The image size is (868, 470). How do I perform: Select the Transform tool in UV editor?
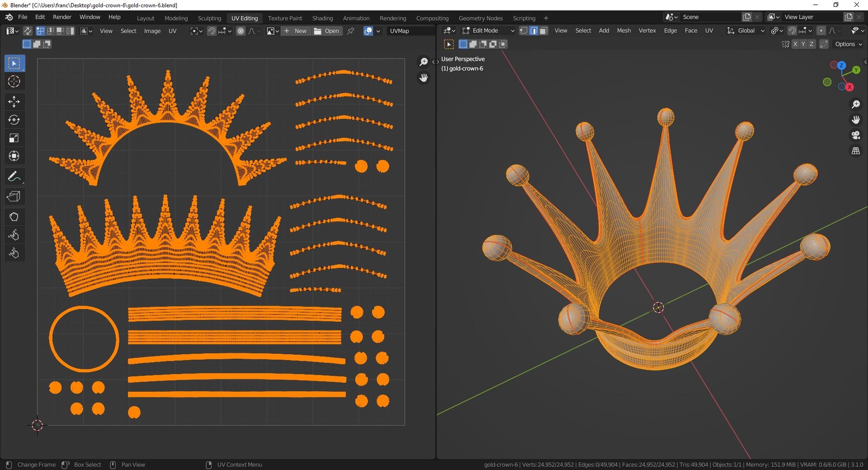click(14, 156)
